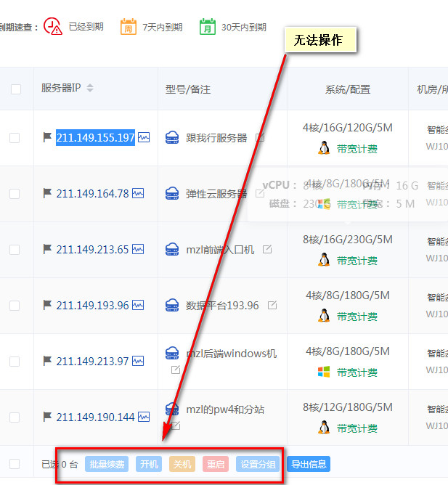Click the 型号/备注 column header

tap(188, 89)
